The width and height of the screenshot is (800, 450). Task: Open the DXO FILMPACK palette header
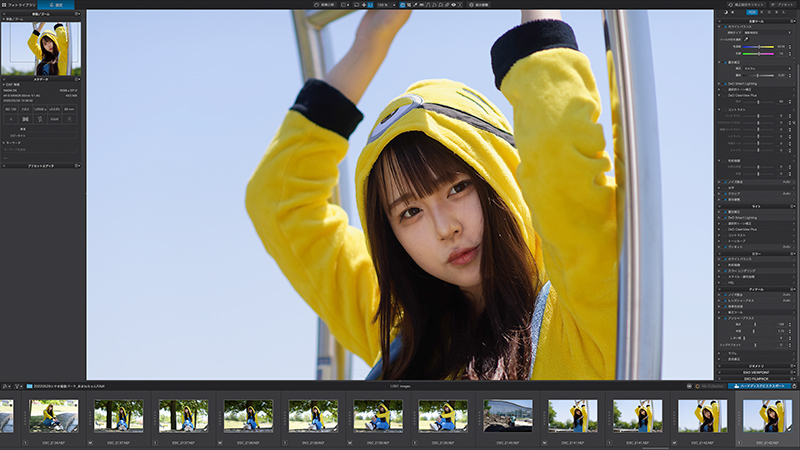(756, 379)
